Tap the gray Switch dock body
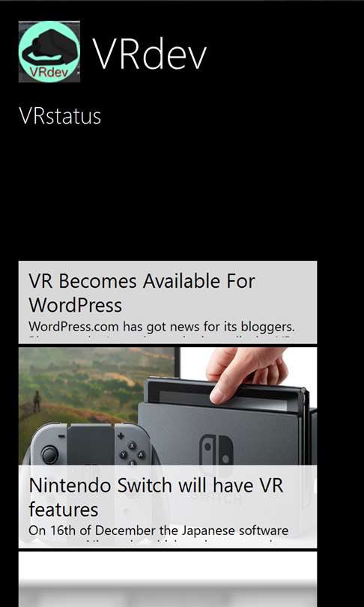 (x=219, y=435)
